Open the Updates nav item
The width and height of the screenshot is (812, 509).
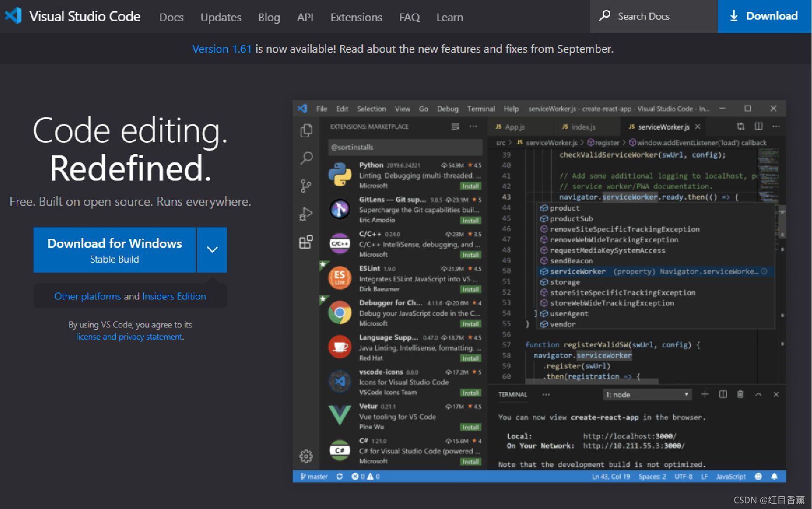tap(221, 17)
